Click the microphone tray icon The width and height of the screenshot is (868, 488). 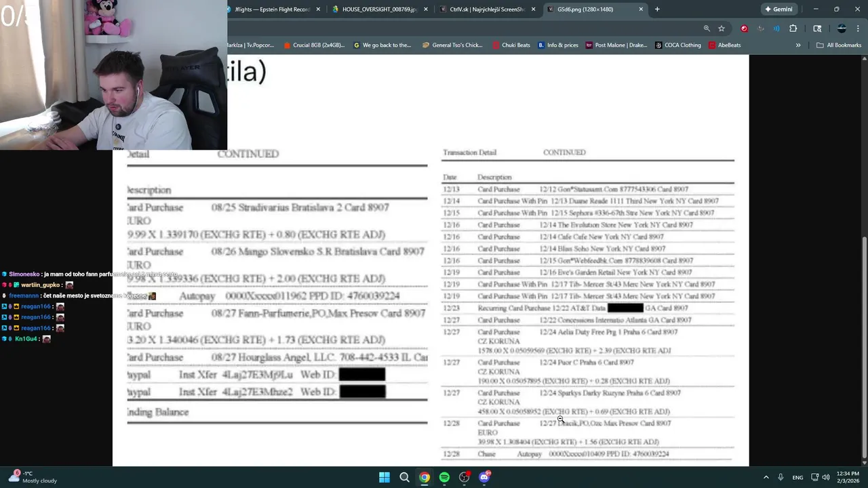coord(781,477)
